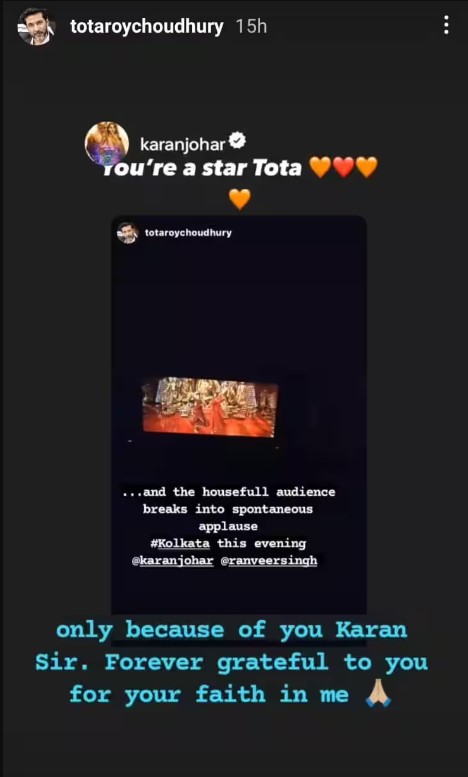Tap the movie screen video thumbnail
The image size is (468, 777).
click(210, 407)
